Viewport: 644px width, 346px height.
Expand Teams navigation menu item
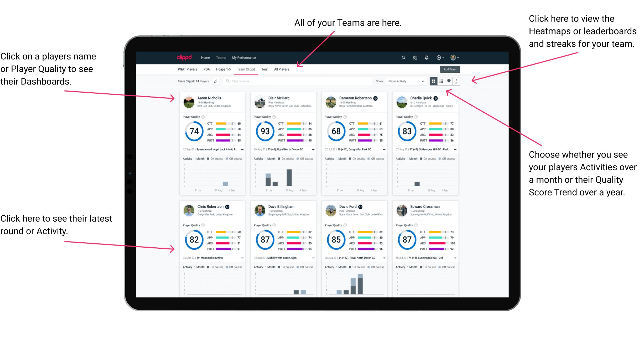tap(221, 57)
